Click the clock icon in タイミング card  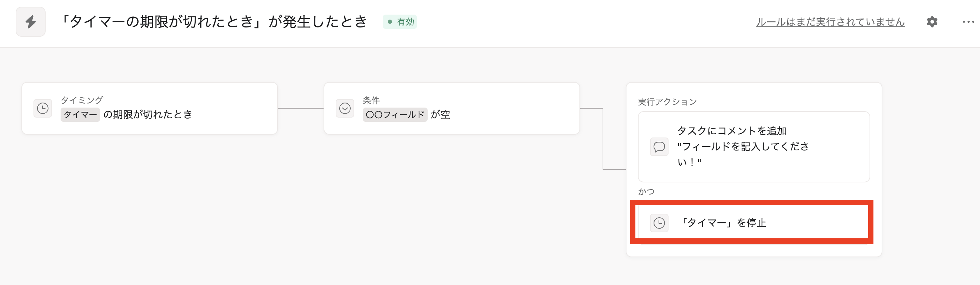43,108
